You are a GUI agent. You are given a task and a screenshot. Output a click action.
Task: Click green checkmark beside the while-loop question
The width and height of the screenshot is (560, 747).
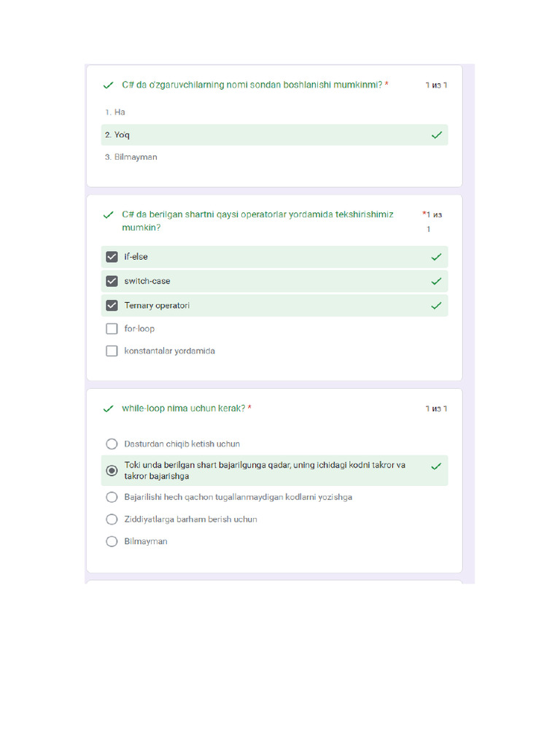tap(108, 409)
